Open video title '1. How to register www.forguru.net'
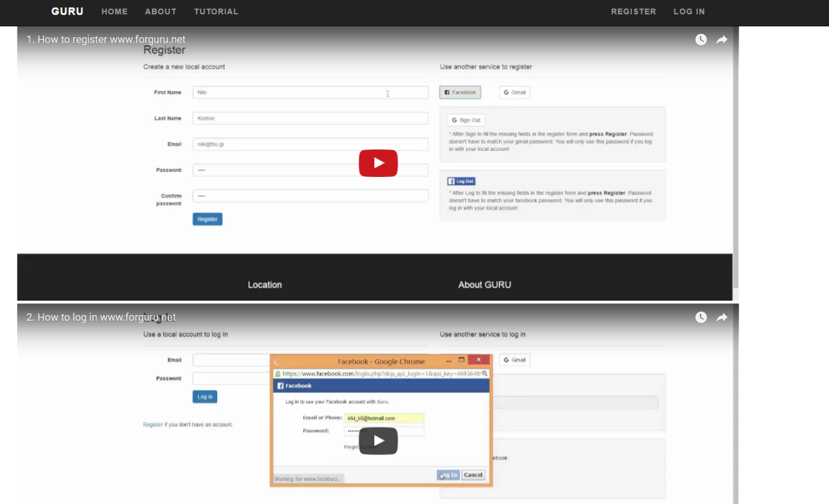 [106, 40]
